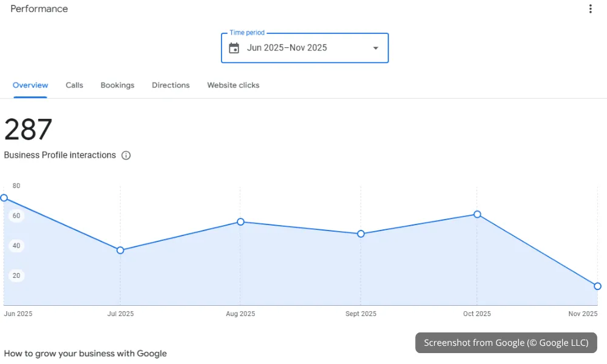The height and width of the screenshot is (364, 607).
Task: Expand the Jun 2025–Nov 2025 date selector
Action: tap(305, 47)
